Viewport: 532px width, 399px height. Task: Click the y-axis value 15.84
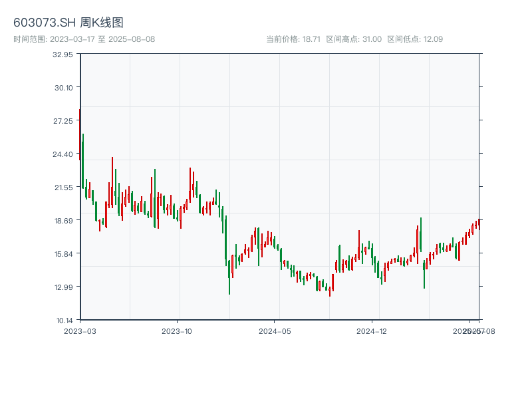point(64,254)
